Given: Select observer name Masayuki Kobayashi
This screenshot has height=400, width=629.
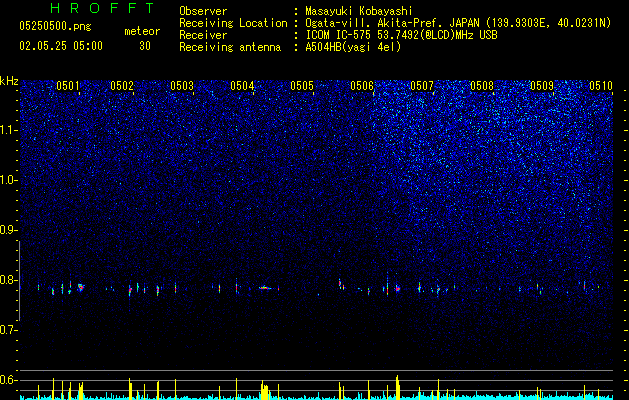Looking at the screenshot, I should pos(359,11).
